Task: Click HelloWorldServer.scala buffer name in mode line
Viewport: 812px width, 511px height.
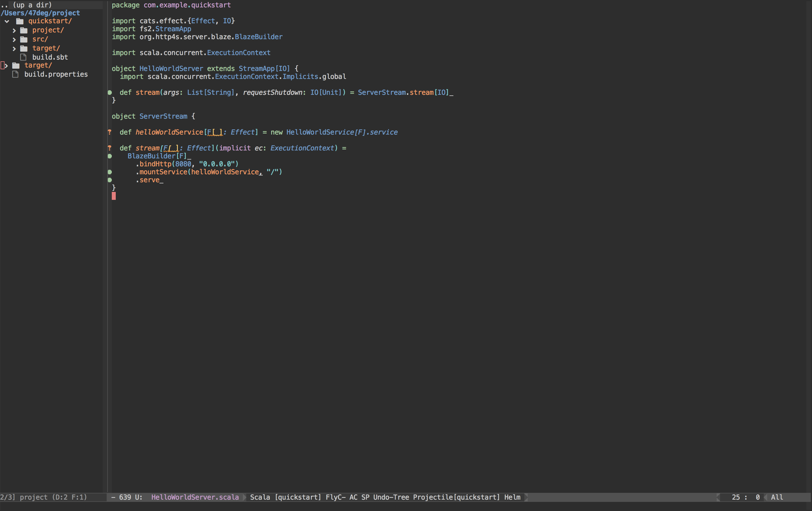Action: click(195, 497)
